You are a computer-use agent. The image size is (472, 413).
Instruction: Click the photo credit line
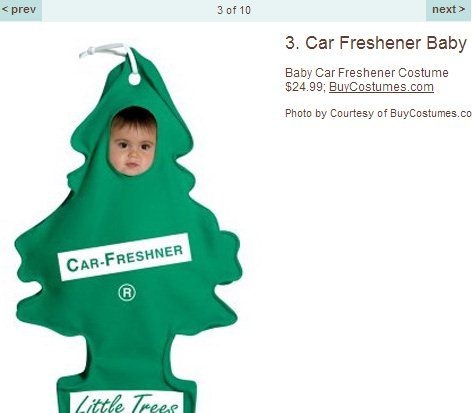click(378, 113)
